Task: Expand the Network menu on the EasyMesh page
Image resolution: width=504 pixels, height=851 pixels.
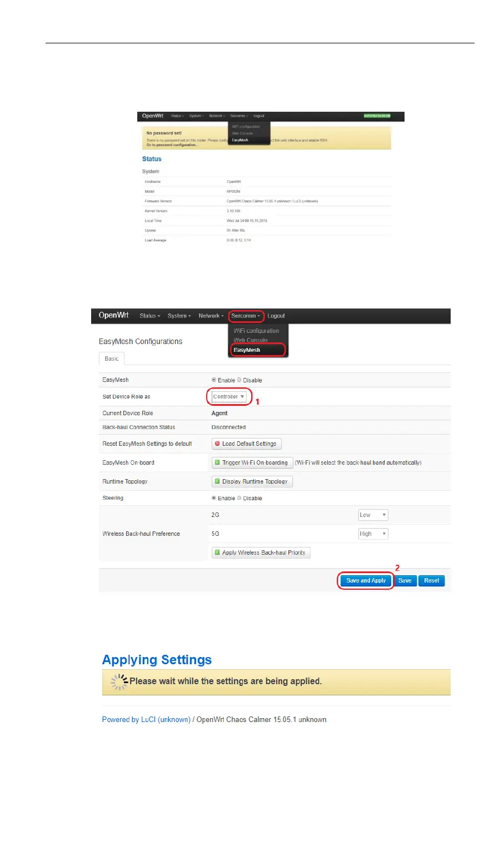Action: [211, 316]
